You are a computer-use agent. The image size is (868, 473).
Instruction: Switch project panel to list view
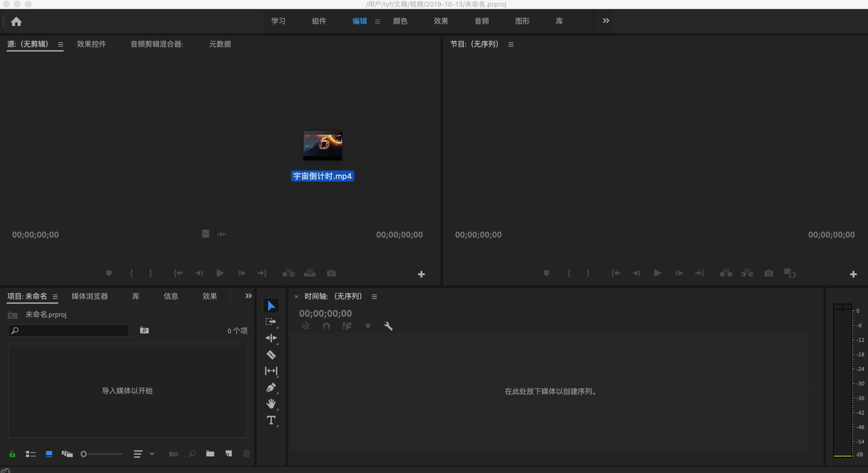click(31, 453)
